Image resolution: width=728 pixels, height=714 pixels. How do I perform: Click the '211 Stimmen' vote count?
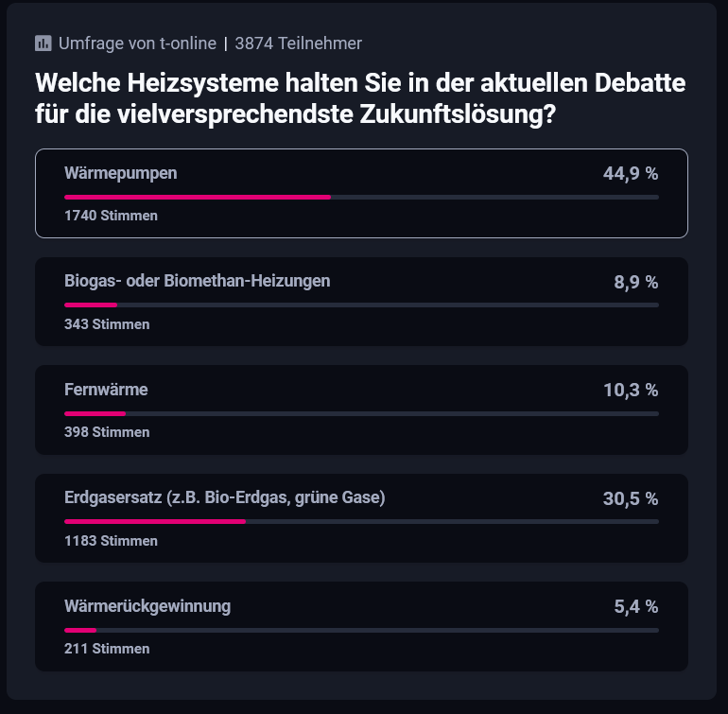click(107, 649)
